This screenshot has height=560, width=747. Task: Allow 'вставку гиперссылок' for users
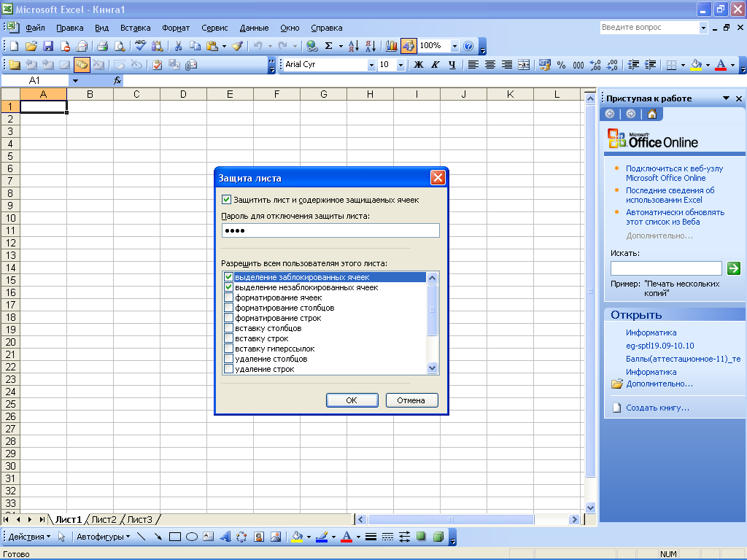(228, 349)
